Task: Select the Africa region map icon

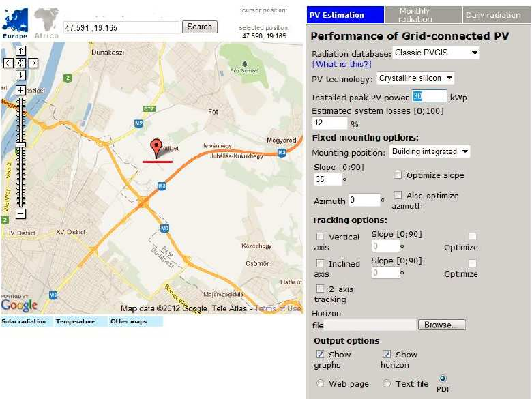Action: [x=46, y=23]
